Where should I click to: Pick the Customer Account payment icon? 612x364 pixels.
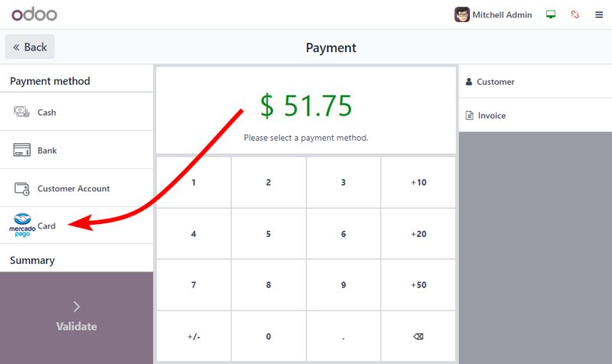22,189
